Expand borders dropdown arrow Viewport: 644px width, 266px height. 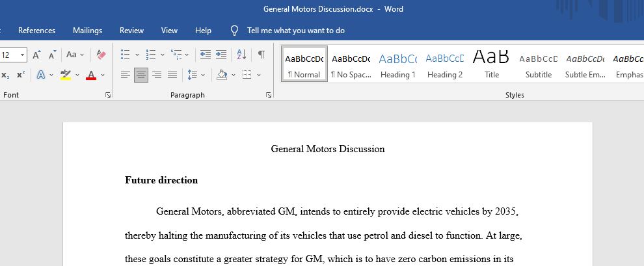(259, 75)
